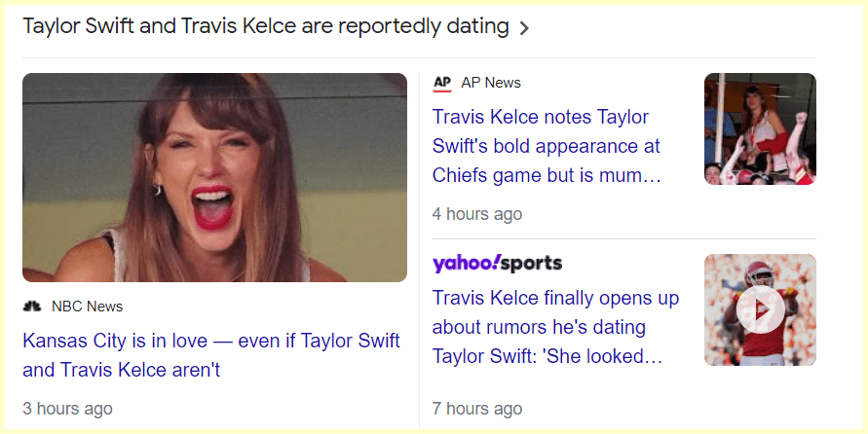Expand the chevron after the 'reportedly dating' heading
Viewport: 868px width, 434px height.
point(525,28)
